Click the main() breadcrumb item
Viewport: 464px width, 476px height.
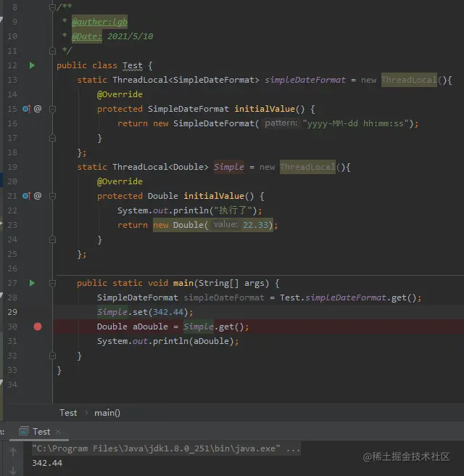(107, 413)
